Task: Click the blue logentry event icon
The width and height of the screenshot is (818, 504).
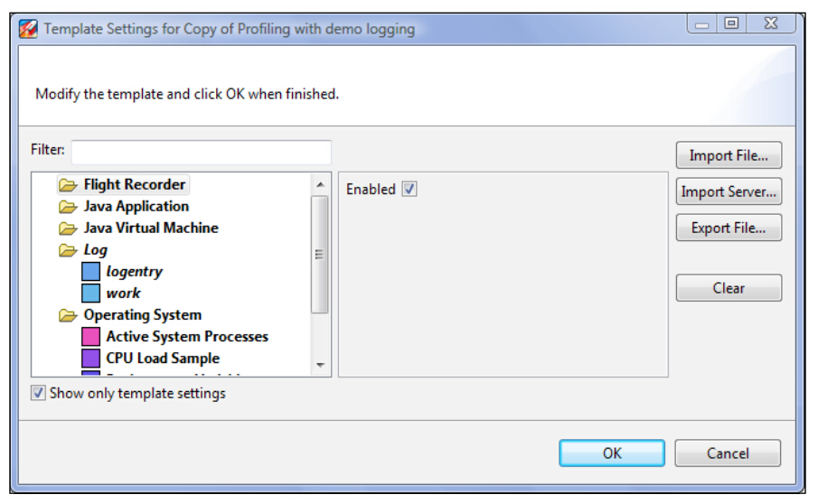Action: 90,272
